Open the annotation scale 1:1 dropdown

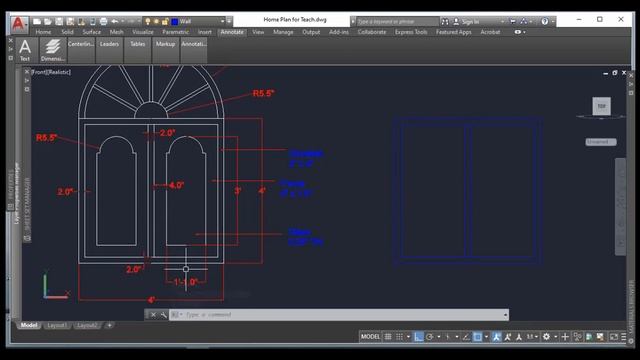pos(532,337)
